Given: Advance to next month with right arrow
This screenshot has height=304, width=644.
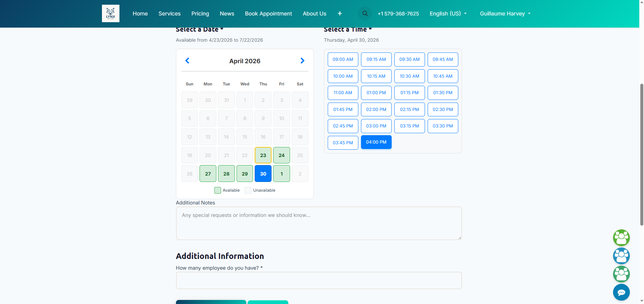Looking at the screenshot, I should tap(302, 61).
